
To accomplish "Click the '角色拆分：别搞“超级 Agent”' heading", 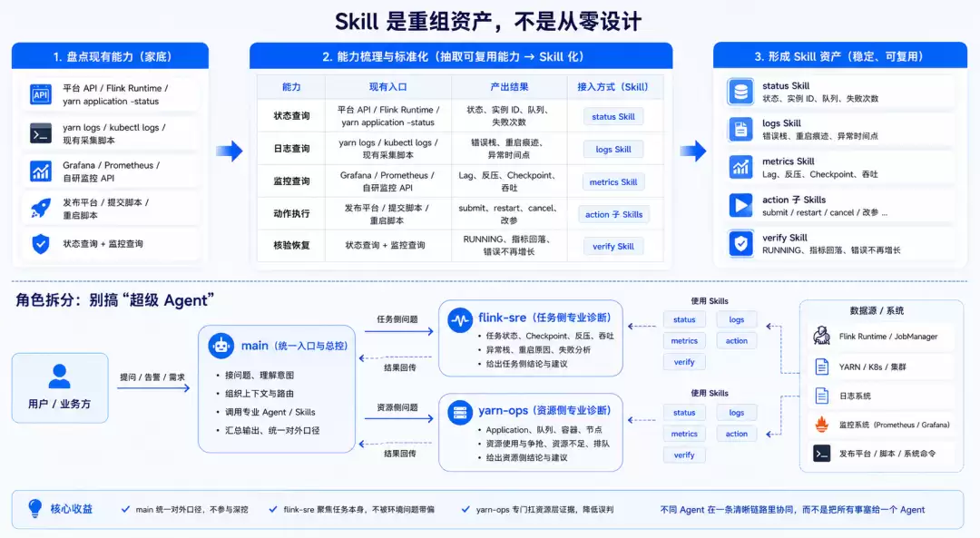I will pyautogui.click(x=114, y=300).
